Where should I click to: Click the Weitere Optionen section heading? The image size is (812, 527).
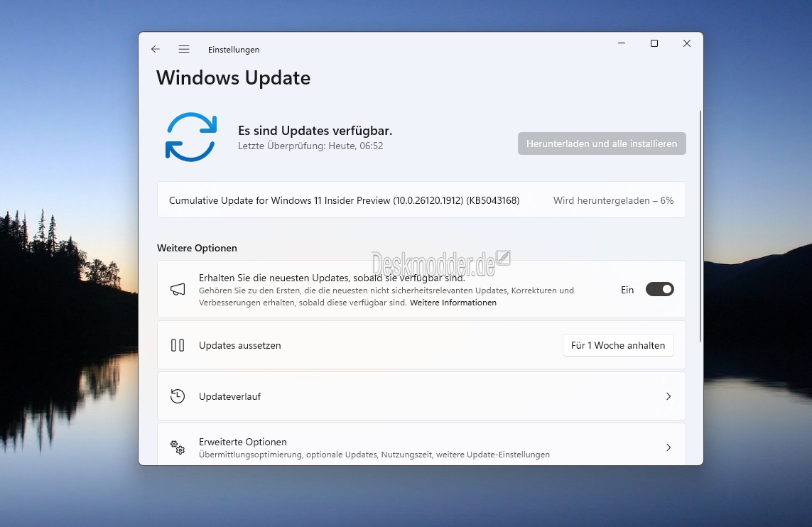click(x=197, y=248)
